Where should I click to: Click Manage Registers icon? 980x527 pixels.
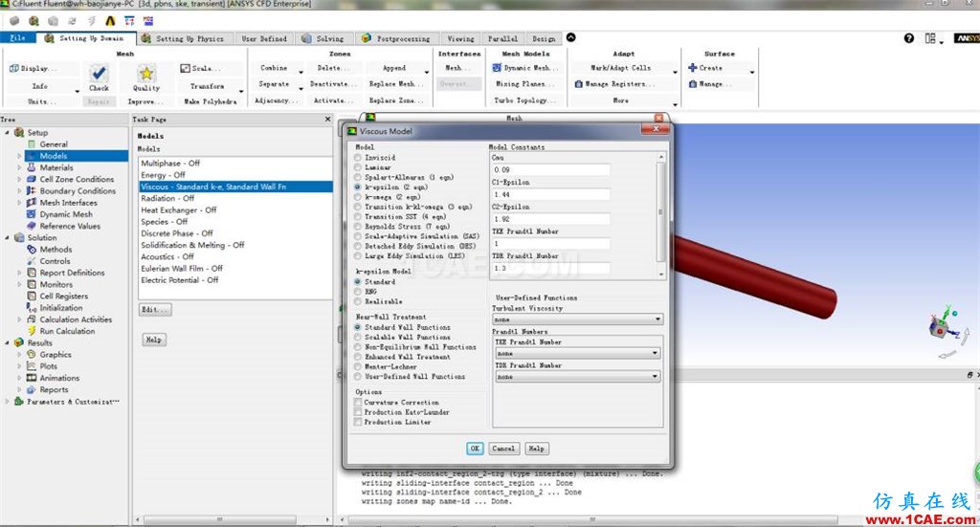pos(578,83)
